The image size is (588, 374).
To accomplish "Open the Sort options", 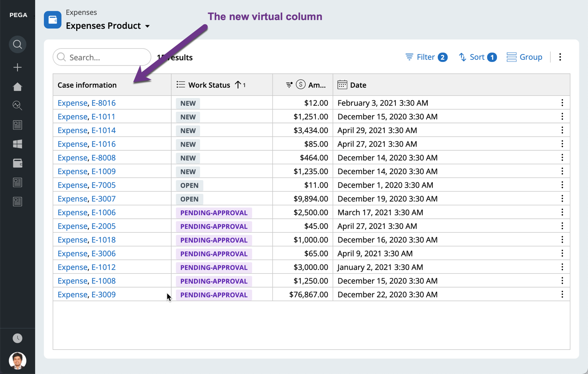I will (478, 57).
